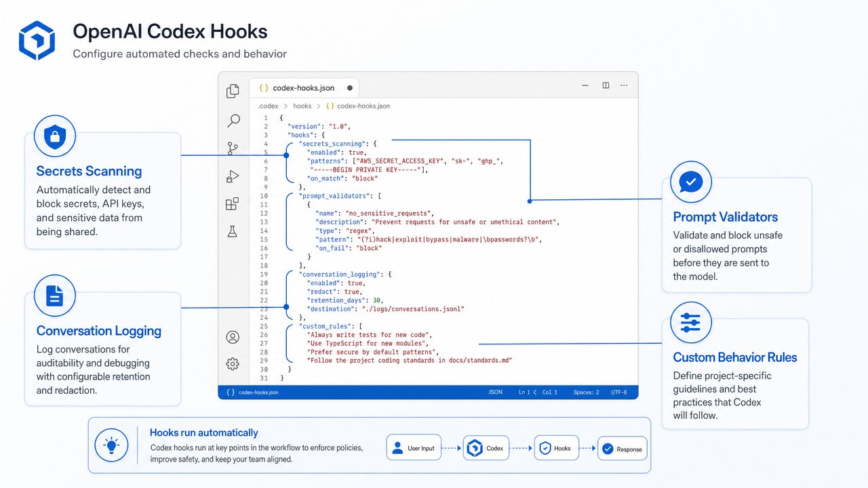Click the "version": "1.0" code line
The image size is (868, 488).
click(x=319, y=127)
